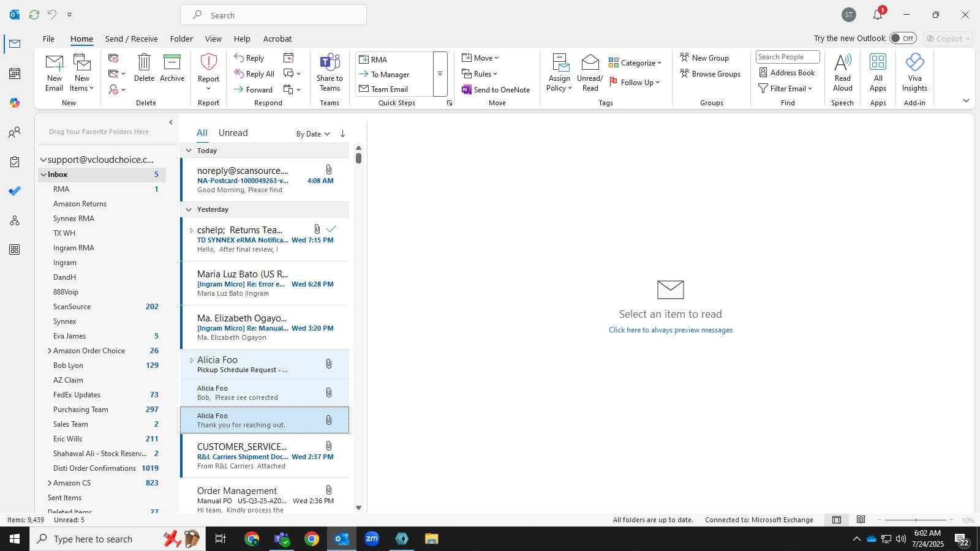The height and width of the screenshot is (551, 980).
Task: Open the Follow Up dropdown
Action: pos(635,83)
